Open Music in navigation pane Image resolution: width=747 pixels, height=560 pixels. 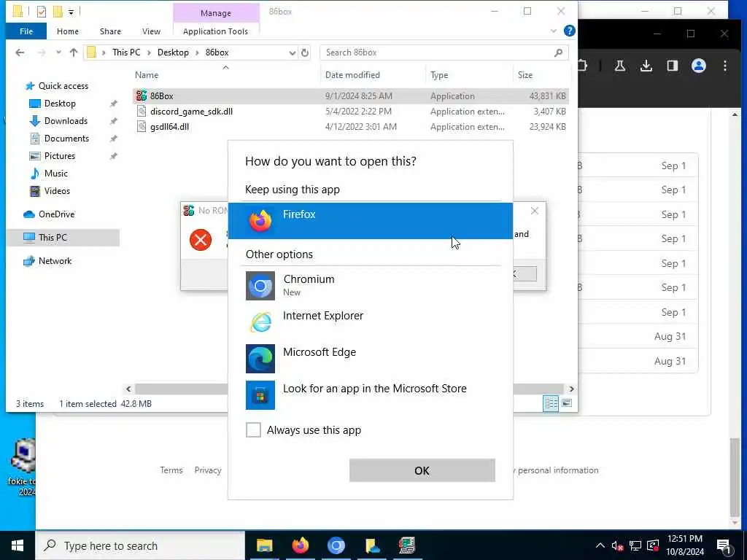pyautogui.click(x=55, y=174)
